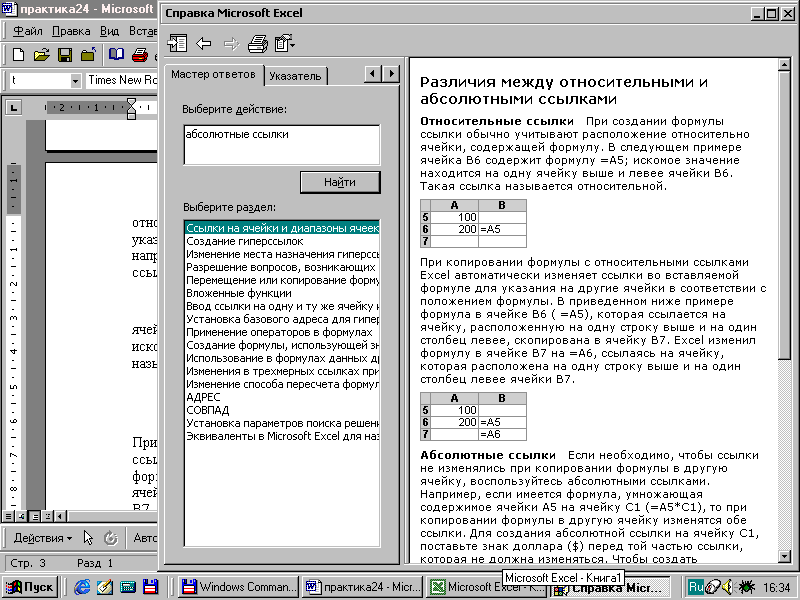
Task: Switch Word to Outline view button
Action: pyautogui.click(x=47, y=516)
